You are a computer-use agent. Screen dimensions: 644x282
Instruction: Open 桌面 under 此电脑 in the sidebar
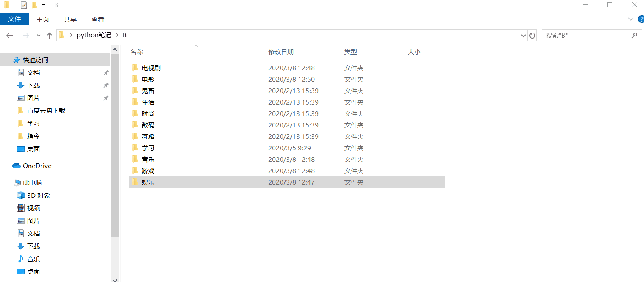[x=33, y=271]
